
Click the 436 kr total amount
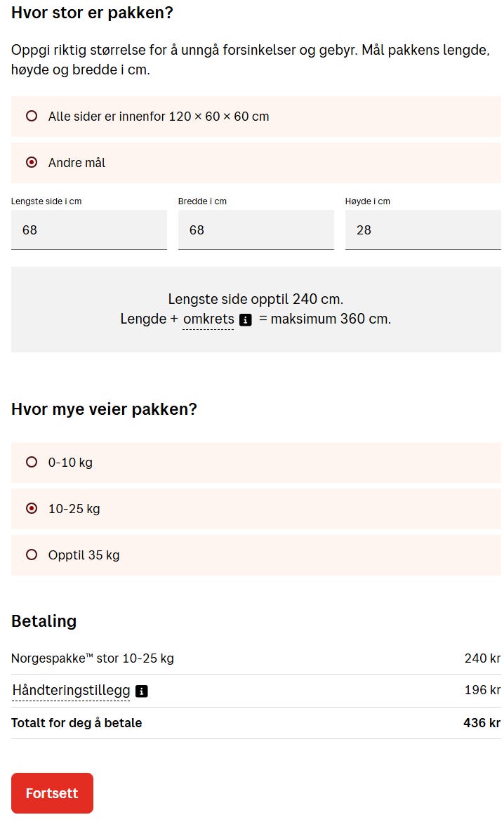482,723
